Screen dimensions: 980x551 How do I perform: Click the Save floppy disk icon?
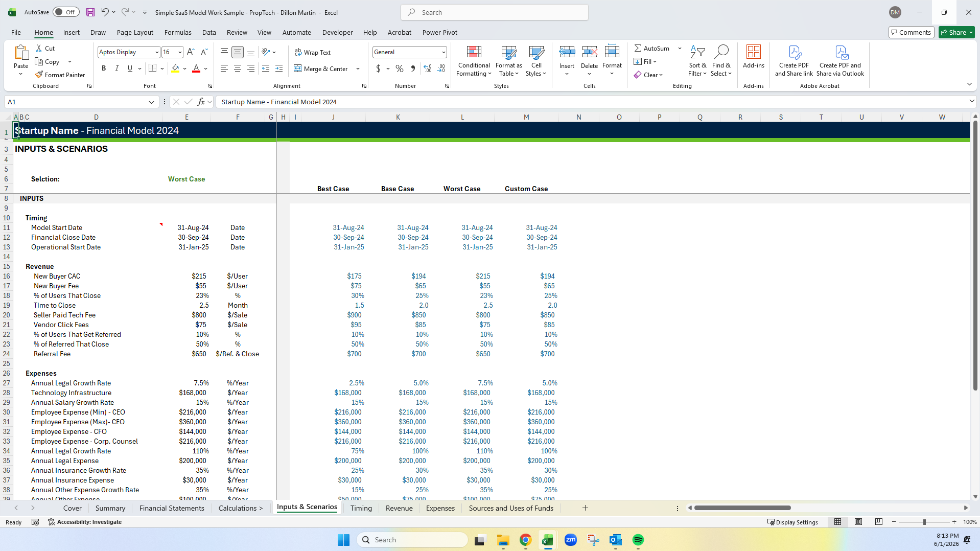tap(90, 12)
